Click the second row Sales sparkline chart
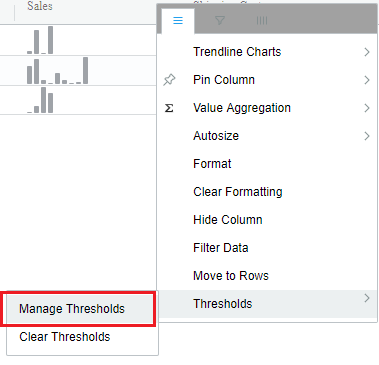This screenshot has height=365, width=379. pyautogui.click(x=57, y=70)
